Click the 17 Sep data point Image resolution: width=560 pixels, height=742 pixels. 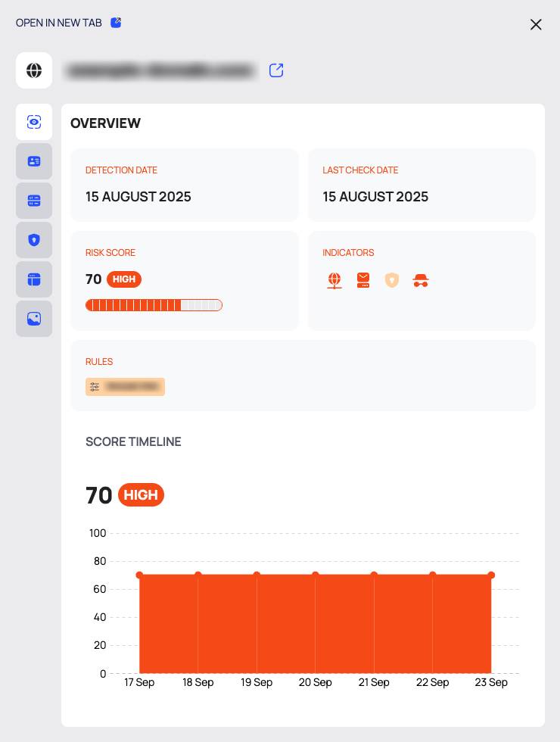coord(139,575)
